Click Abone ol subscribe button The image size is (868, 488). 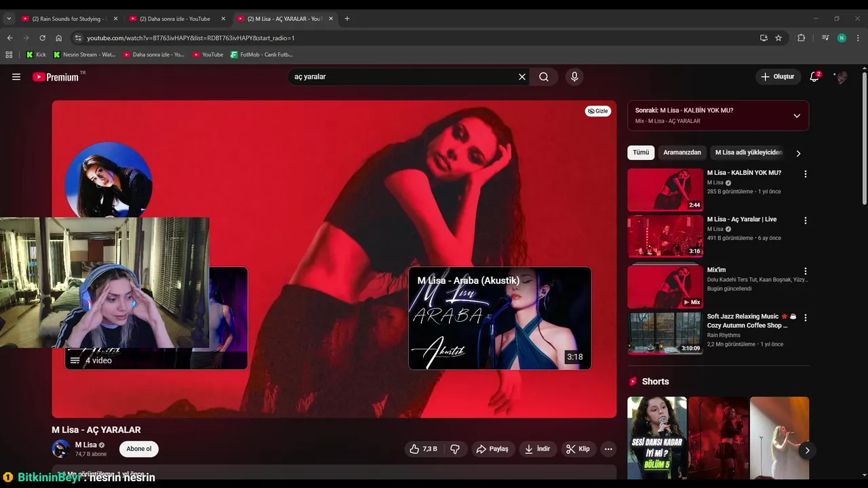[139, 449]
